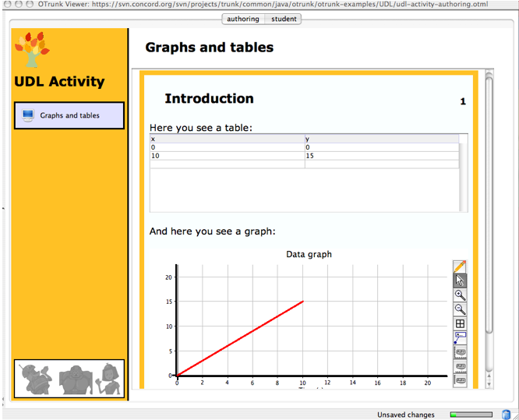519x420 pixels.
Task: Click the UDL Activity title
Action: [x=59, y=81]
